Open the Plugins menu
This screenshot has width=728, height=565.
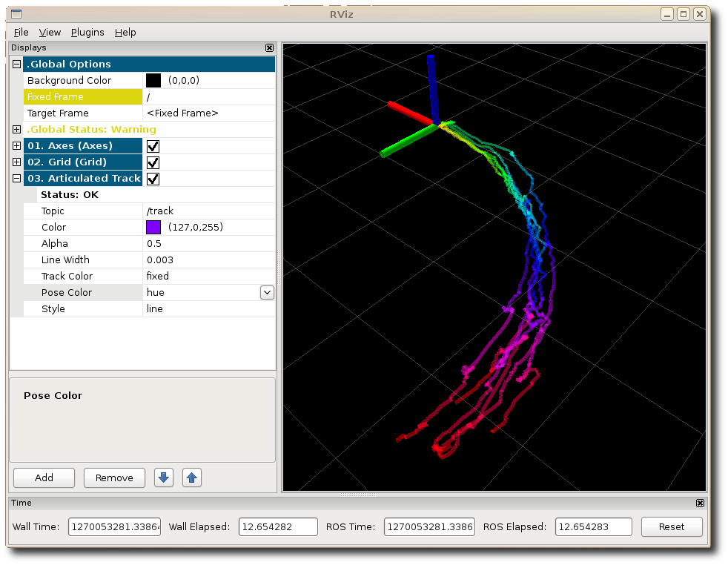pos(87,33)
